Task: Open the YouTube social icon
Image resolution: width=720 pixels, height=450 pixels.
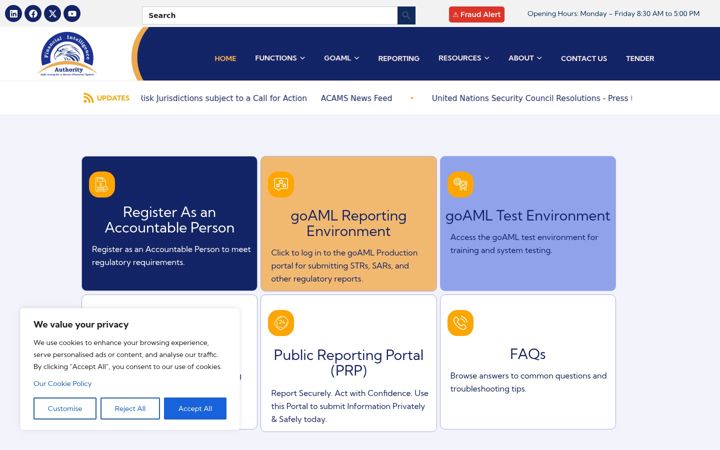Action: [72, 14]
